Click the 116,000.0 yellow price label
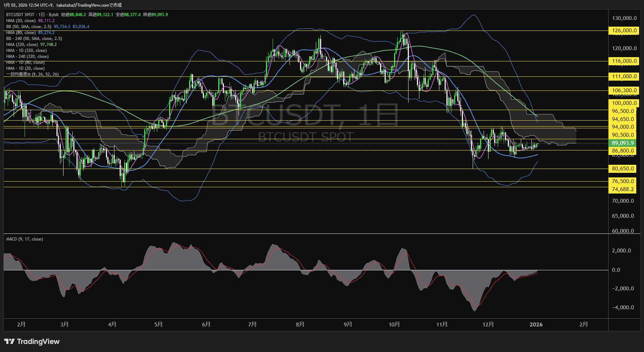The height and width of the screenshot is (352, 644). [x=624, y=61]
